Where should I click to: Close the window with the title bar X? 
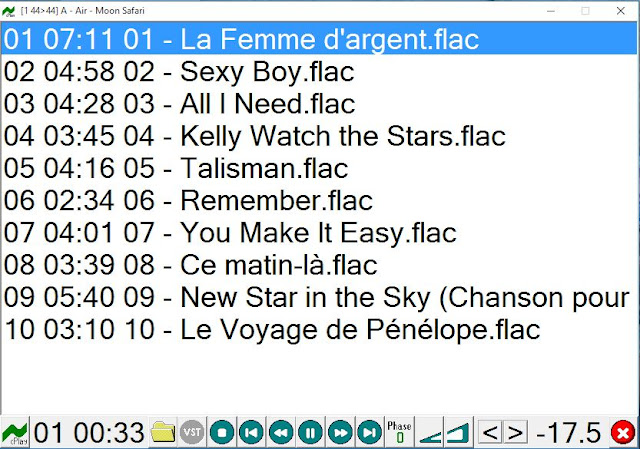[621, 11]
